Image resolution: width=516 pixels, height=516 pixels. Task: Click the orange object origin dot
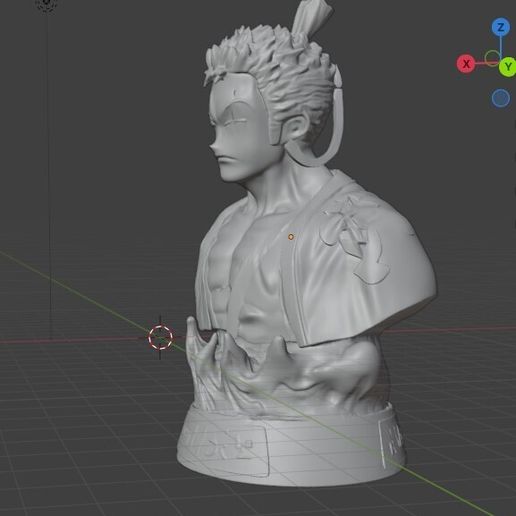coord(291,237)
